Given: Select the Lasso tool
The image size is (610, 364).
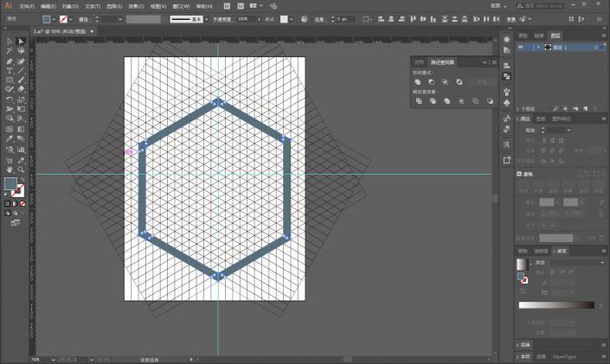Looking at the screenshot, I should point(21,51).
